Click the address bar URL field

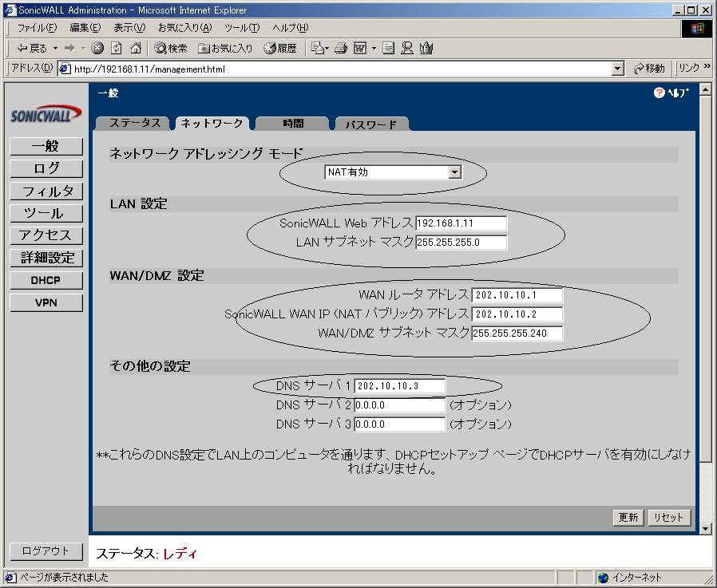click(x=341, y=69)
